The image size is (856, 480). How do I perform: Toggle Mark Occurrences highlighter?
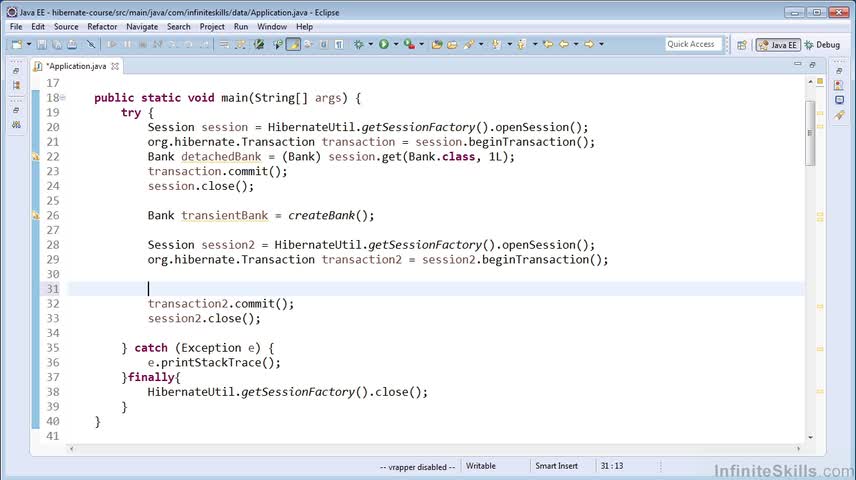293,44
